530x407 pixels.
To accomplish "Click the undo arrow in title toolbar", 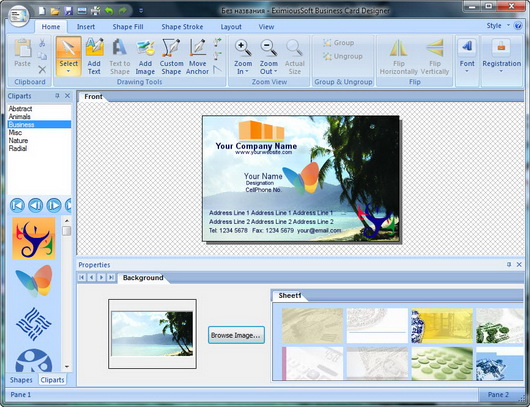I will point(109,11).
